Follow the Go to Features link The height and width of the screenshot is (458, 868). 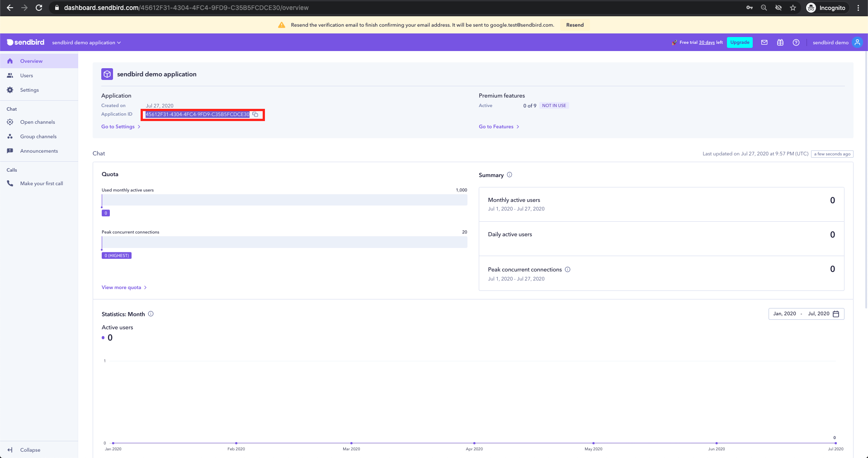(499, 126)
